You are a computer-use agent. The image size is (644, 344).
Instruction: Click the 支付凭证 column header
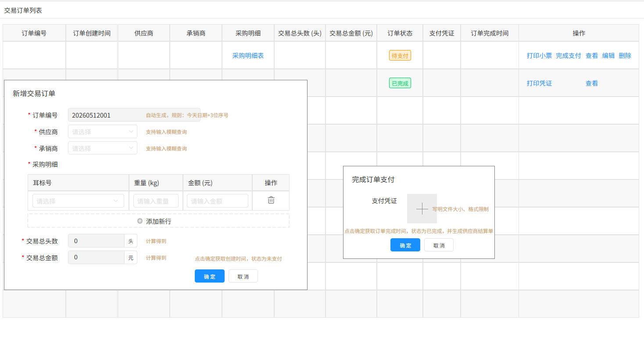pyautogui.click(x=442, y=33)
